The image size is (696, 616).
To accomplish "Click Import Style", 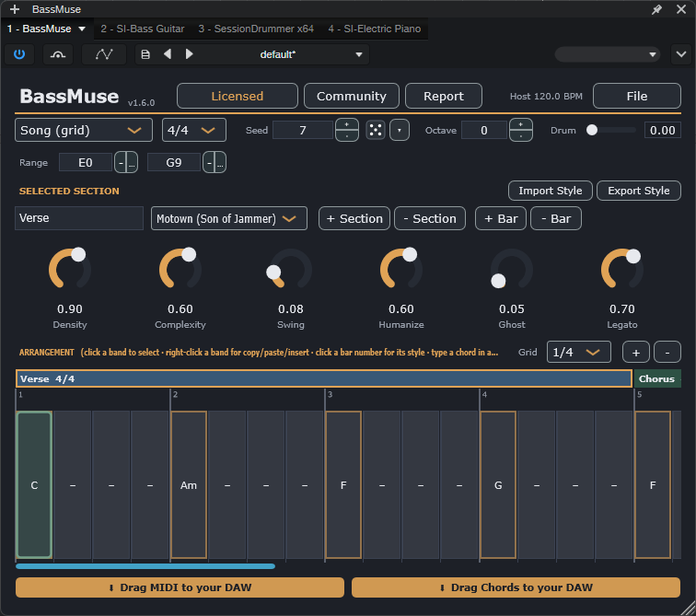I will (550, 191).
